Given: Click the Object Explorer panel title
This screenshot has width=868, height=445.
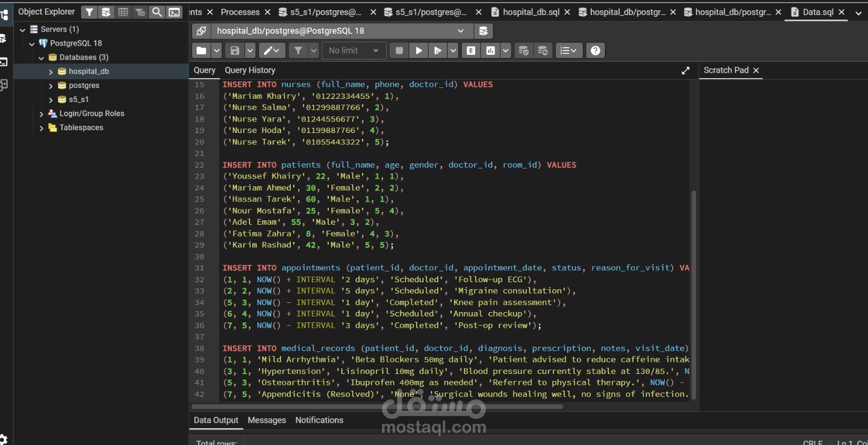Looking at the screenshot, I should (x=47, y=11).
